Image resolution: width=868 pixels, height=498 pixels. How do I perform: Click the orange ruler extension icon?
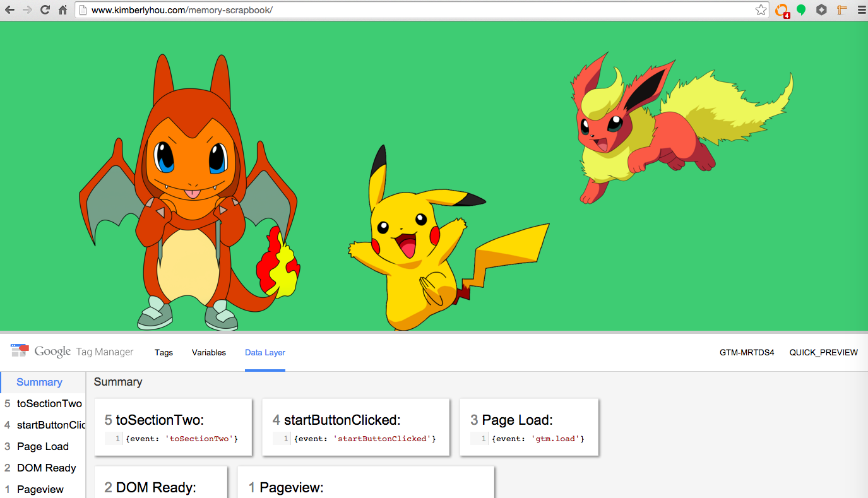pos(841,9)
